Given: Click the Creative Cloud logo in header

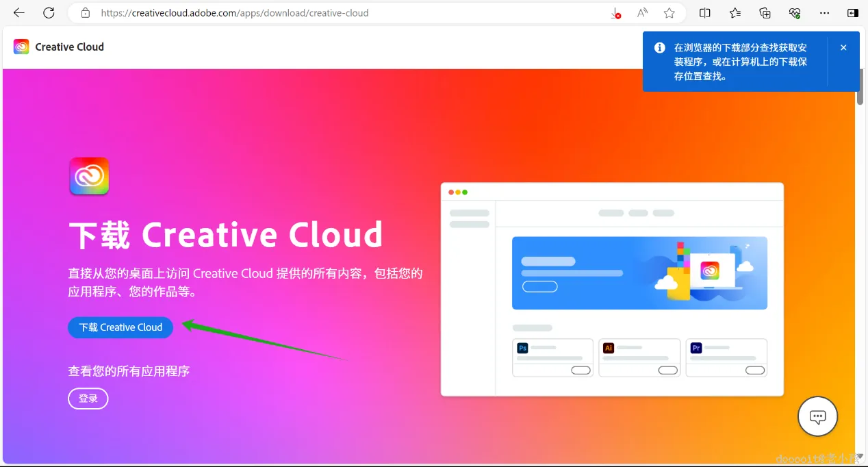Looking at the screenshot, I should [x=21, y=47].
